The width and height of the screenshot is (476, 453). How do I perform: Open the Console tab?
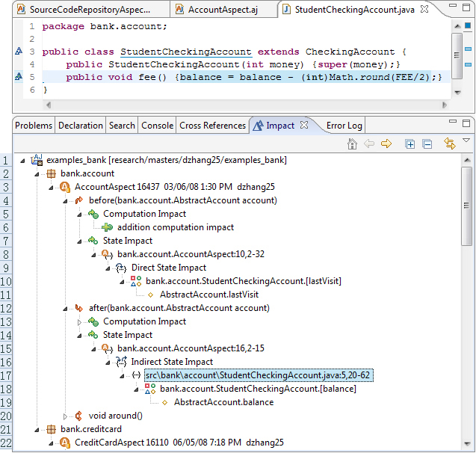click(x=157, y=126)
